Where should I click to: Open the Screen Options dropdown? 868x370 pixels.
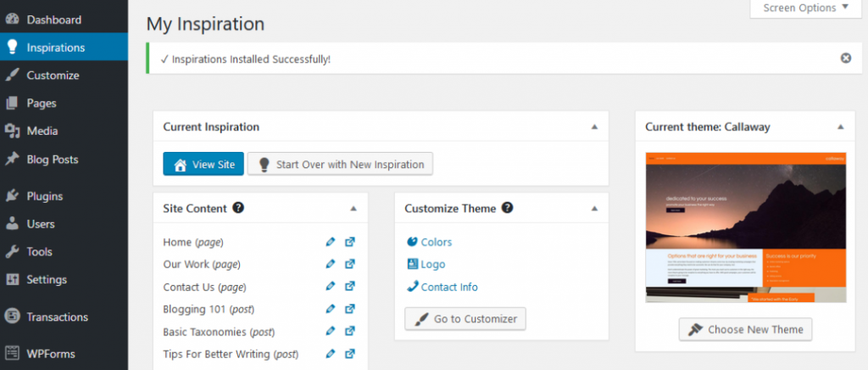click(x=805, y=8)
